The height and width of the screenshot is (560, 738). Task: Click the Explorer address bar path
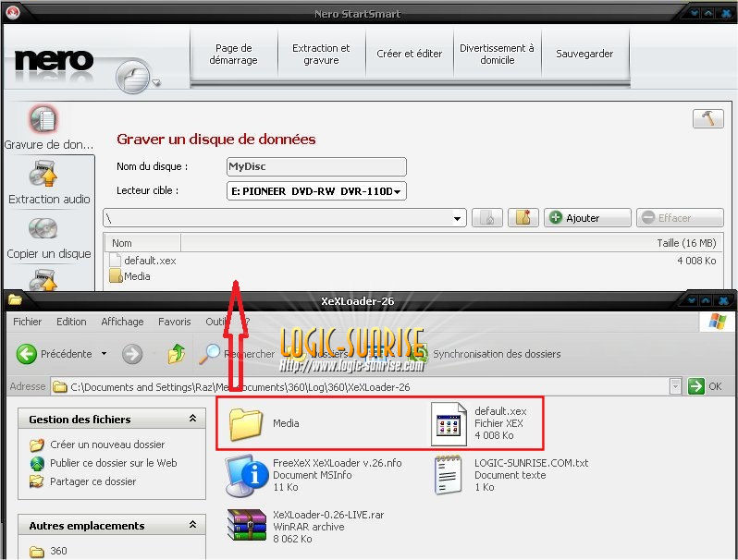[360, 387]
